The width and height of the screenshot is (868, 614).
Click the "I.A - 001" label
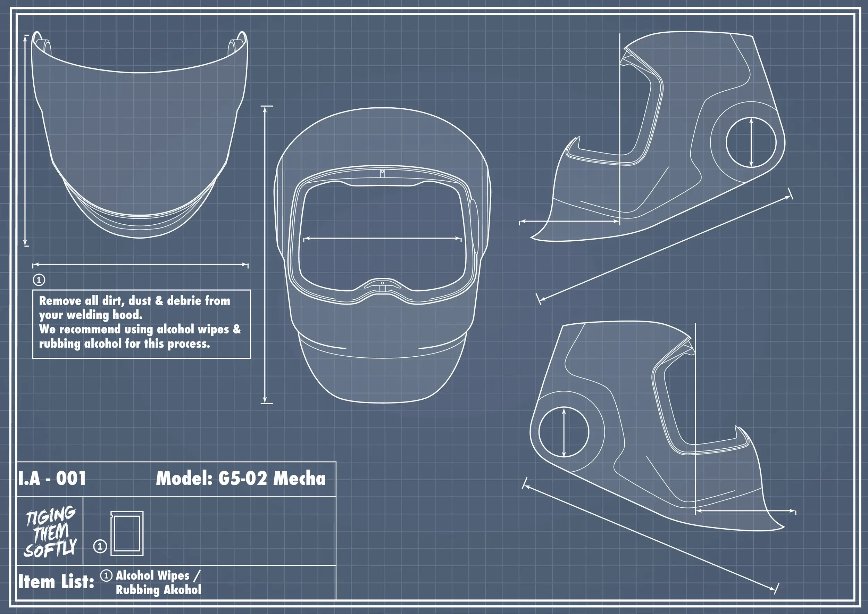coord(52,478)
